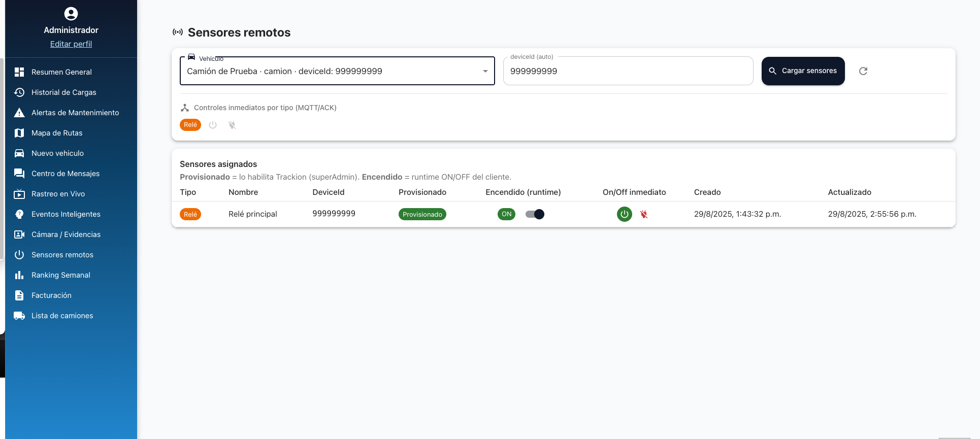Image resolution: width=980 pixels, height=439 pixels.
Task: Click the refresh icon beside Cargar sensores
Action: coord(863,71)
